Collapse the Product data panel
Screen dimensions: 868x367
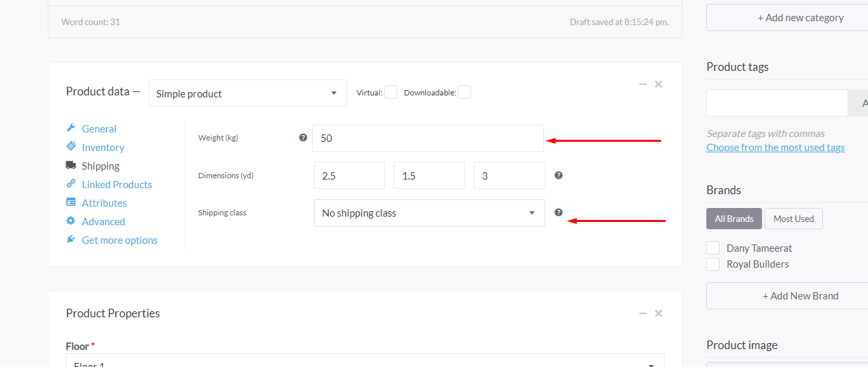643,84
